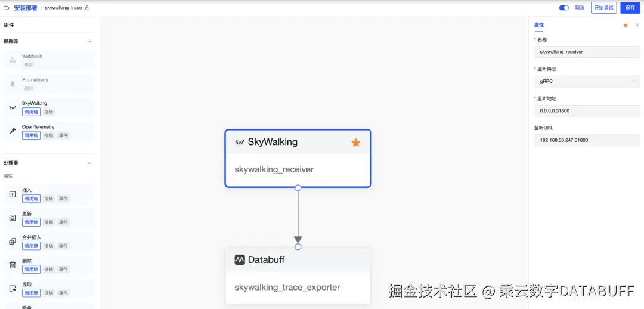Click output port of SkyWalking node
Screen dimensions: 644x309
coord(298,188)
